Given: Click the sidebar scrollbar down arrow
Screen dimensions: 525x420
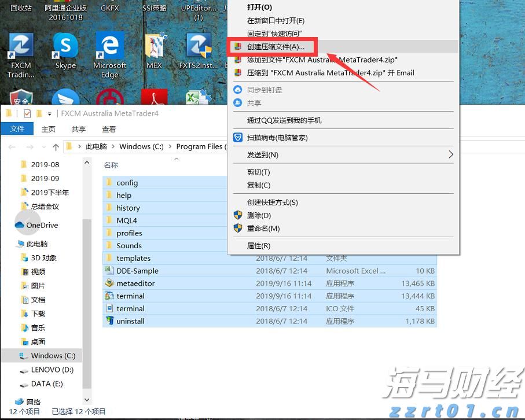Looking at the screenshot, I should [x=87, y=400].
